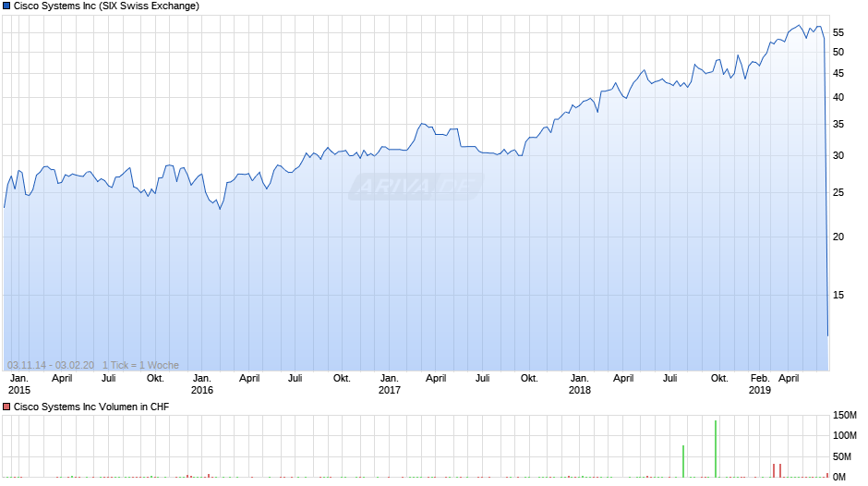Click the '1 Tick = 1 Woche' text
Viewport: 868px width, 486px height.
point(140,365)
